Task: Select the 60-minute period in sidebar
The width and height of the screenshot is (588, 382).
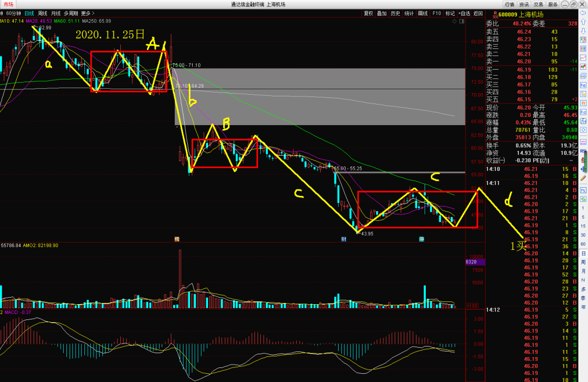Action: tap(583, 244)
